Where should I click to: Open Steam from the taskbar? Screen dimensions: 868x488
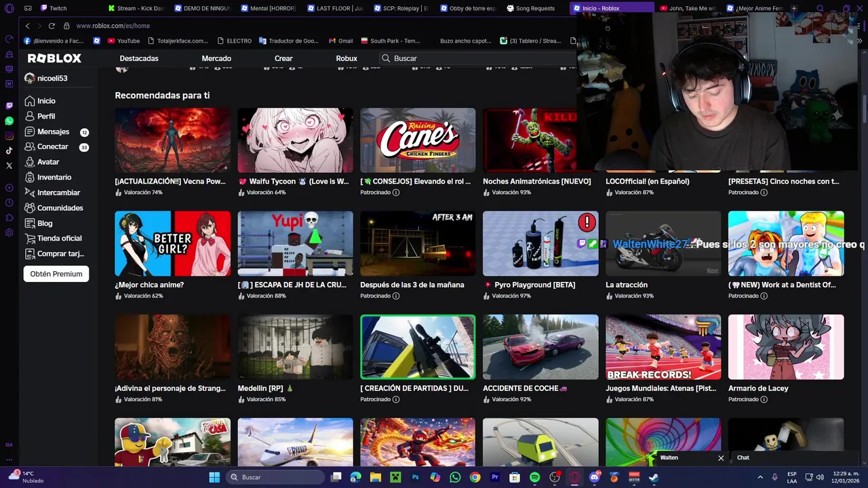point(654,477)
